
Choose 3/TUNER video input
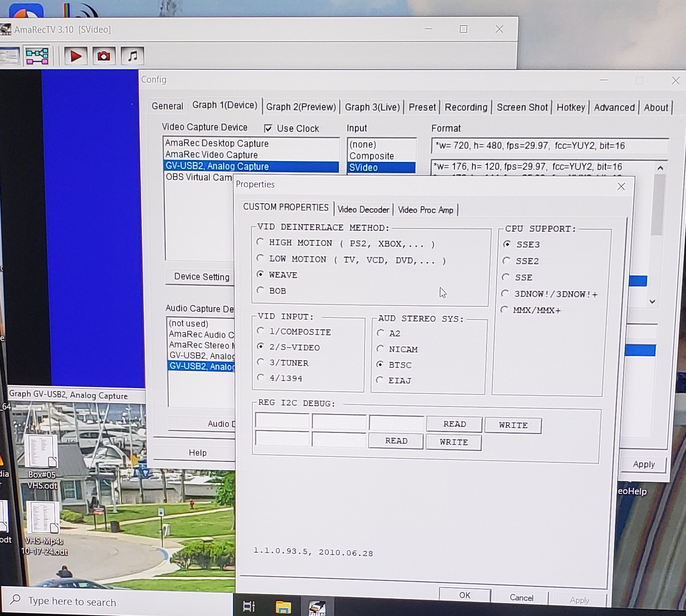point(260,362)
